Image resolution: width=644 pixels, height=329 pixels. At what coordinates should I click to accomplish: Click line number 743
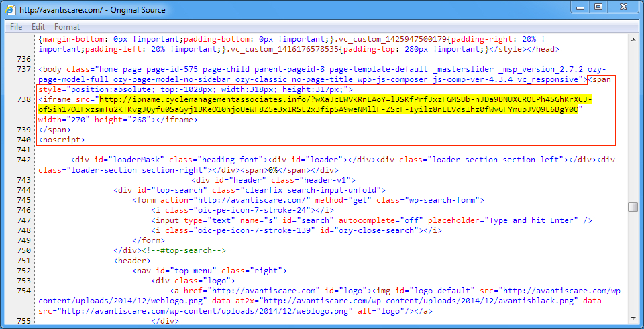(x=23, y=180)
